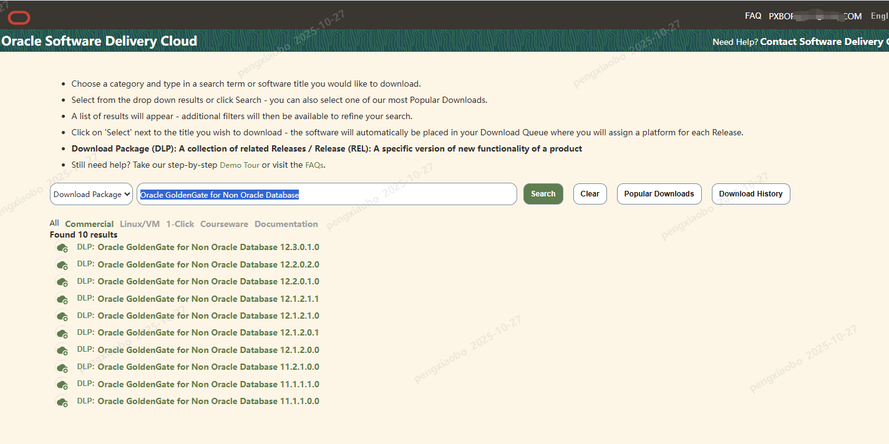Click the search term input field
Screen dimensions: 889x444
[326, 194]
